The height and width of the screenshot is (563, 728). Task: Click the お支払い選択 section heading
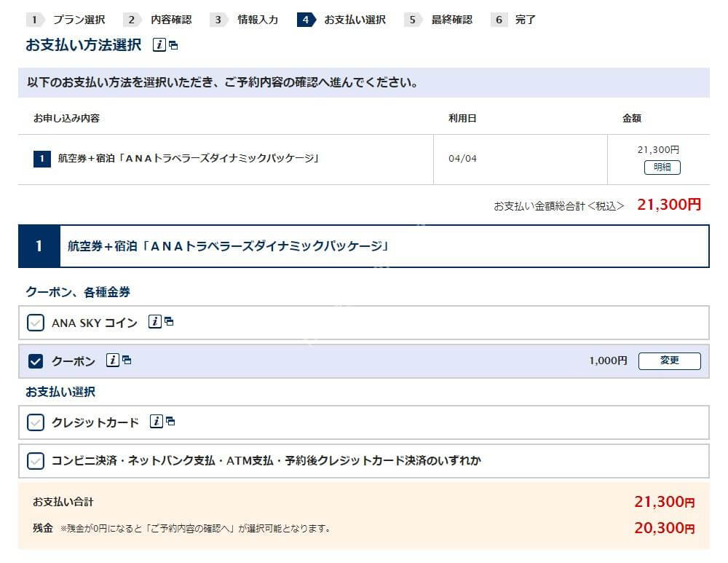[x=60, y=392]
